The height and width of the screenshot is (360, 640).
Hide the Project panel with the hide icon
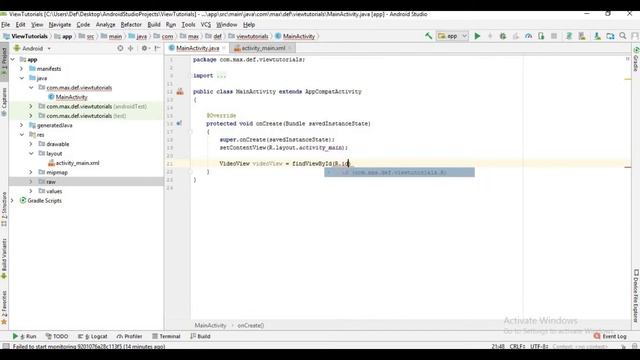[157, 48]
